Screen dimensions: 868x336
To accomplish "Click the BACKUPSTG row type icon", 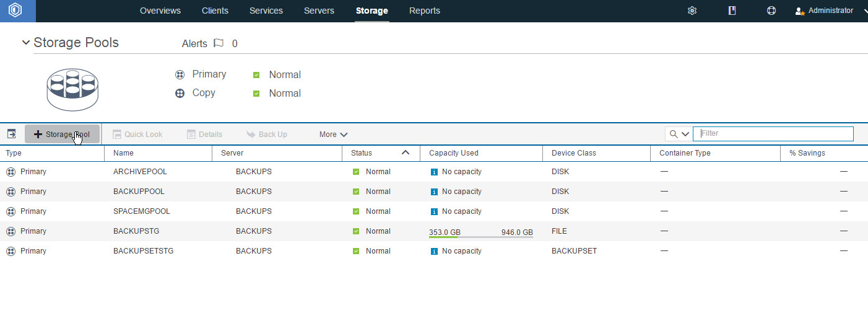I will [x=11, y=231].
